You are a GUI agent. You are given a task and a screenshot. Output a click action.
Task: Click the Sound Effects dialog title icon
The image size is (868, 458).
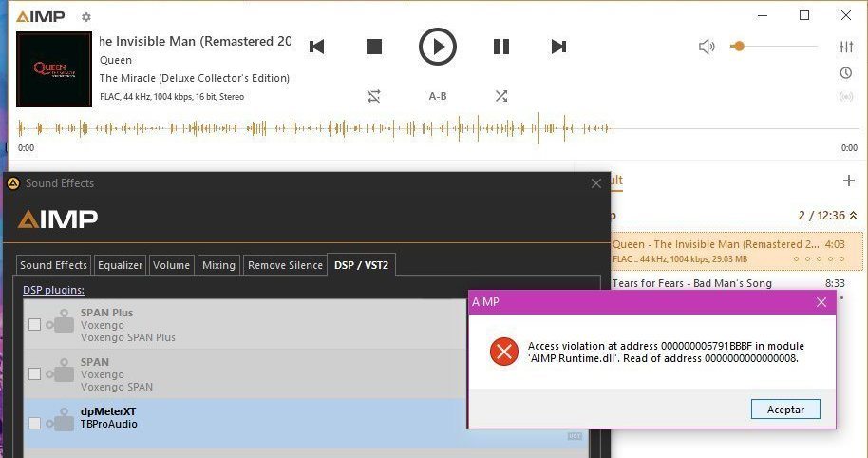pos(13,183)
